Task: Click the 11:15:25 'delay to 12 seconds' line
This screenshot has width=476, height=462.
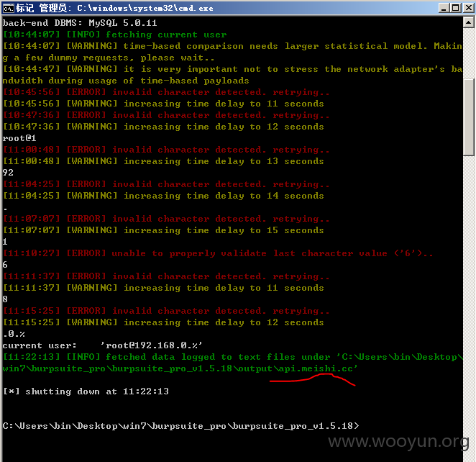Action: 163,322
